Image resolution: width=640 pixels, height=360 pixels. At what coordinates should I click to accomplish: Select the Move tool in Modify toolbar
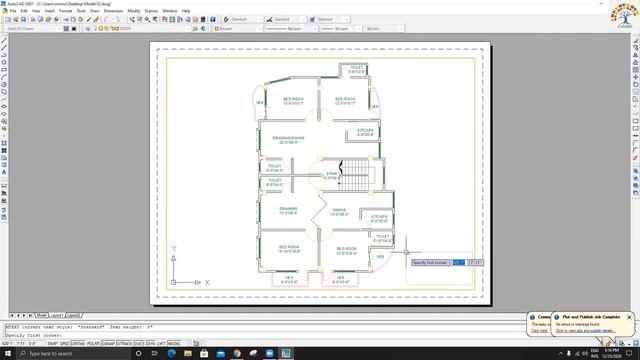636,77
